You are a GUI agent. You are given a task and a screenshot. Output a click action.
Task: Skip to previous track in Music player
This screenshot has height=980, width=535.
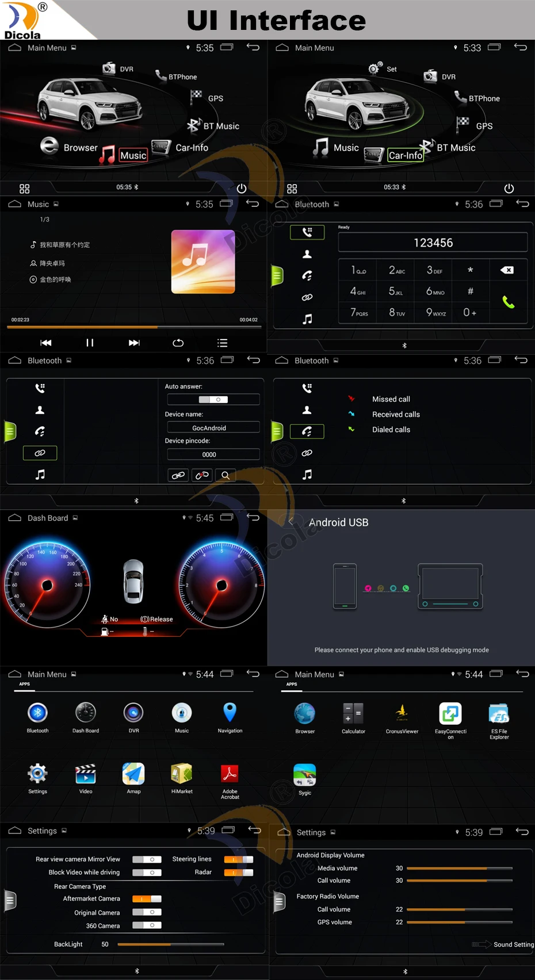coord(46,343)
